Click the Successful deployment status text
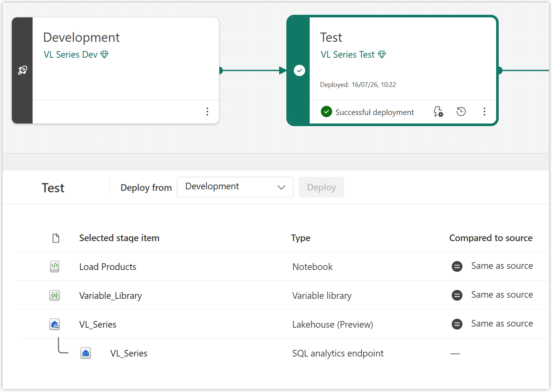Image resolution: width=552 pixels, height=392 pixels. coord(374,112)
